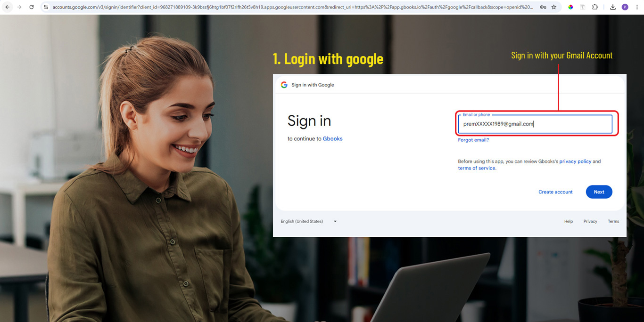The image size is (644, 322).
Task: Open the purple P profile avatar
Action: tap(625, 7)
